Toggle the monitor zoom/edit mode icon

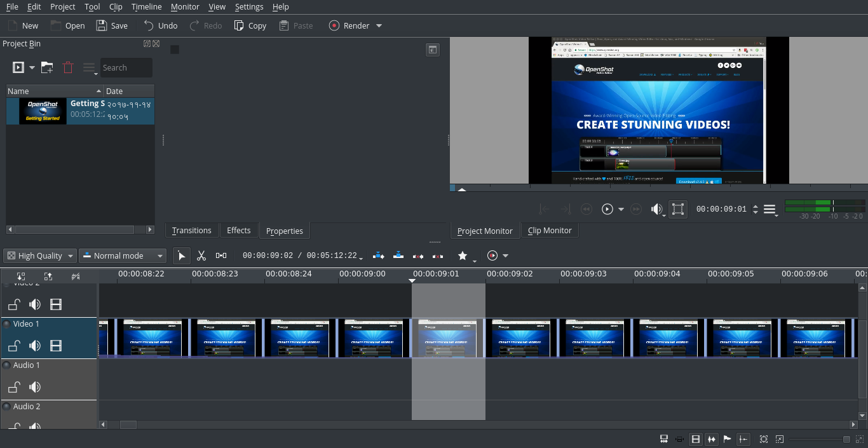point(678,209)
